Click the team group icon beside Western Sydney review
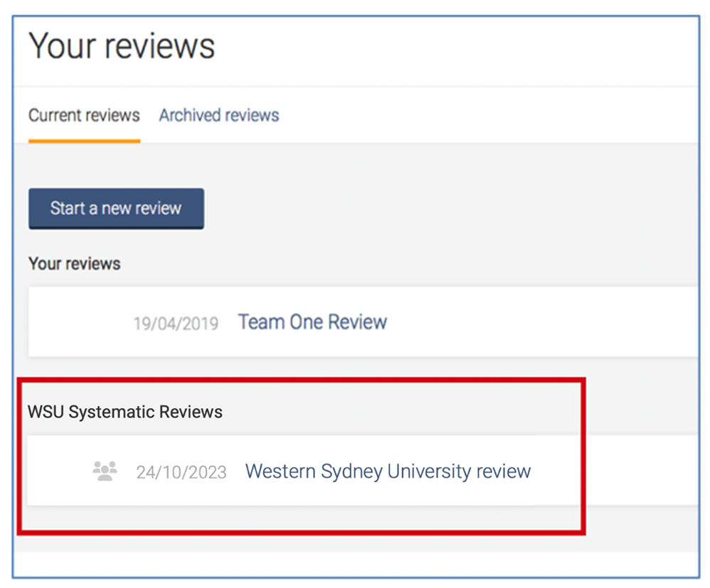This screenshot has width=710, height=588. (x=105, y=471)
